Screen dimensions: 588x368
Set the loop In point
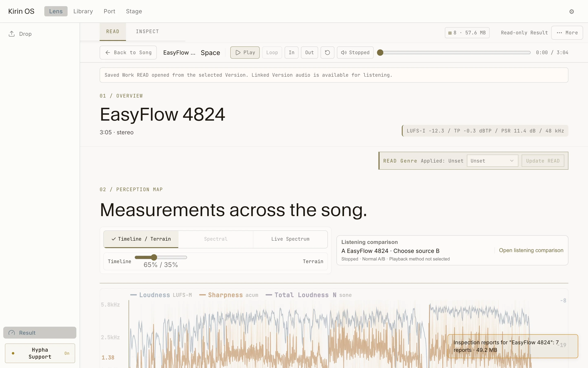pos(291,53)
